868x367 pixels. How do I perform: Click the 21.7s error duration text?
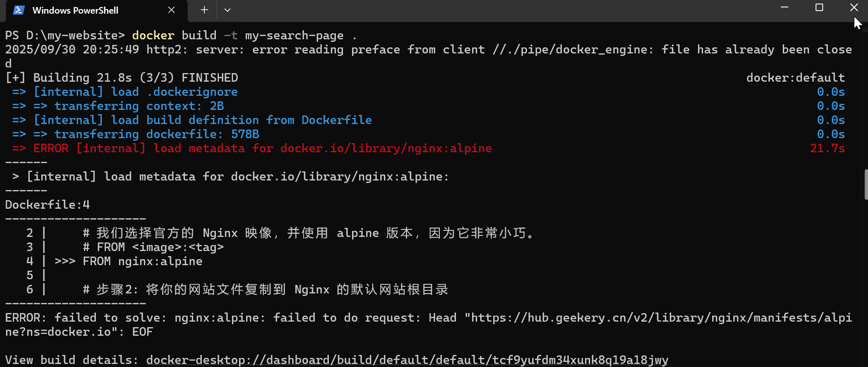(827, 148)
